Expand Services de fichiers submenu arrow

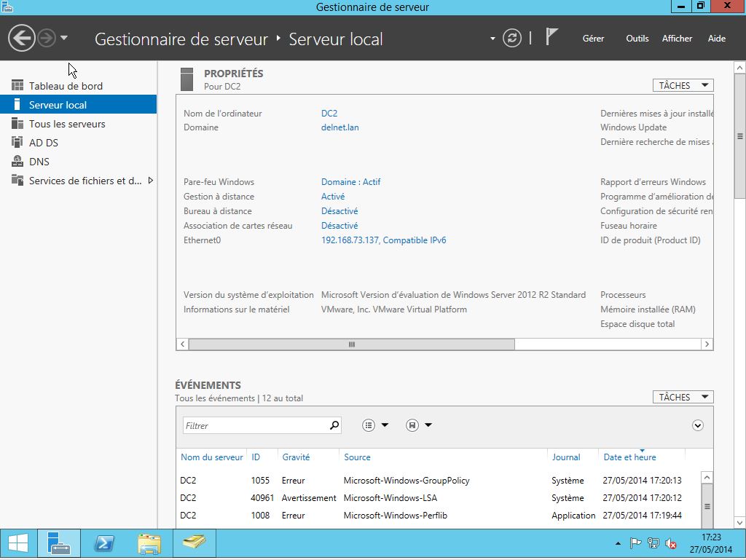click(x=150, y=181)
